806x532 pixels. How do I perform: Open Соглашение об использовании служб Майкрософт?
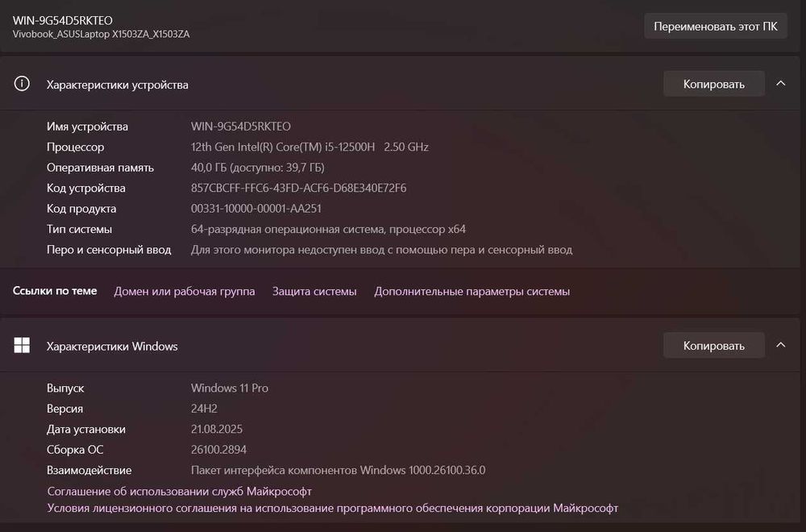[x=180, y=491]
